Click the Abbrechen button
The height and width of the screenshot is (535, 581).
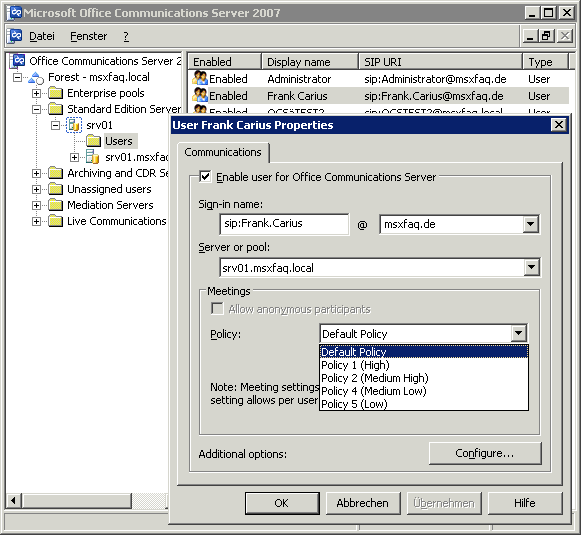(363, 503)
